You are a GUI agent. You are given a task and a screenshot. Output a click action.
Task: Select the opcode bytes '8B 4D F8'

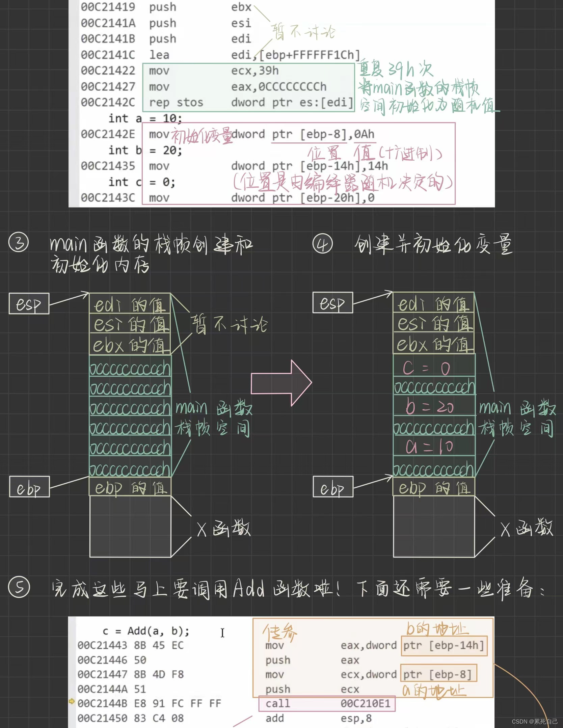(159, 674)
